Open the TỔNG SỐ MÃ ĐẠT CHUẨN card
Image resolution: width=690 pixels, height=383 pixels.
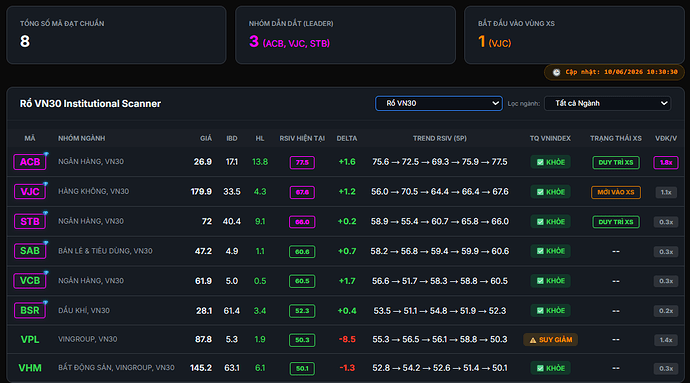click(116, 35)
